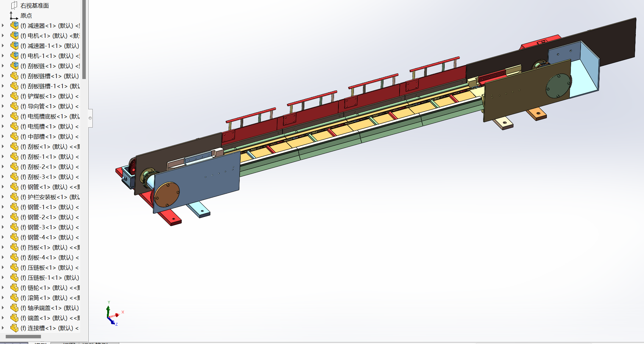Expand the 刮板链<1> tree node
Image resolution: width=644 pixels, height=344 pixels.
pyautogui.click(x=3, y=66)
